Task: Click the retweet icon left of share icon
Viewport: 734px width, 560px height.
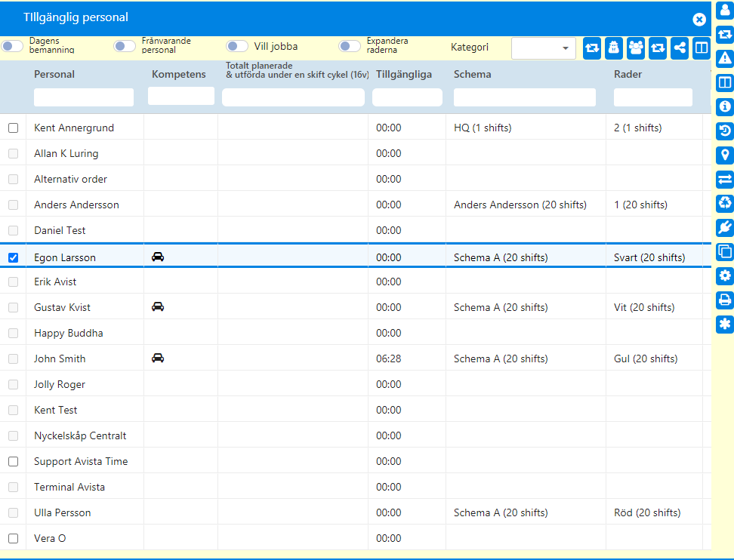Action: (658, 48)
